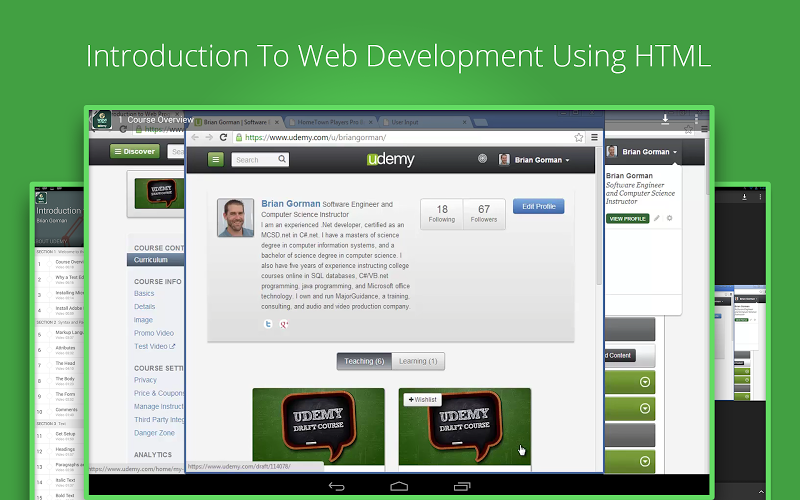Open the Promo Video link
The height and width of the screenshot is (500, 800).
coord(154,333)
